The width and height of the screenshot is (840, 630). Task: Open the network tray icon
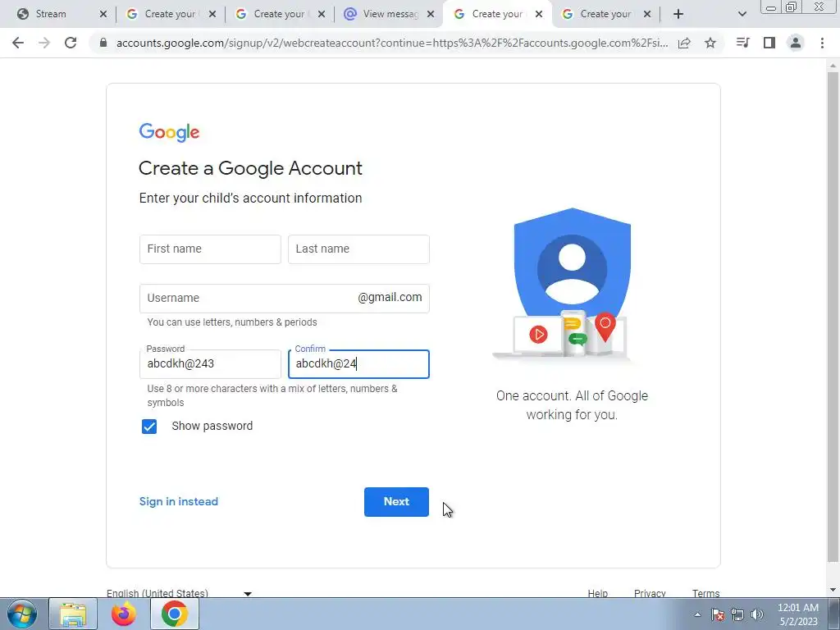pos(737,615)
